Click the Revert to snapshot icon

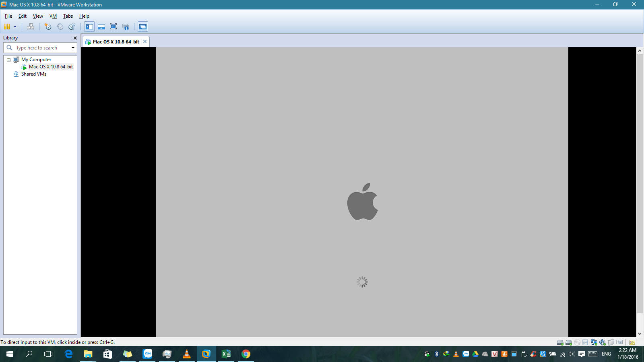[x=60, y=27]
